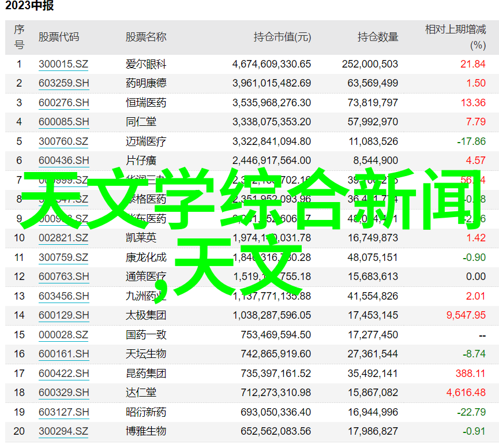Select stock name 太极集团
Image resolution: width=499 pixels, height=448 pixels.
tap(146, 315)
